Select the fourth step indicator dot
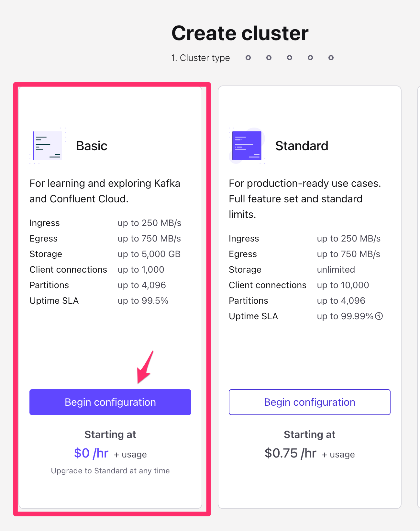420x531 pixels. pos(290,58)
